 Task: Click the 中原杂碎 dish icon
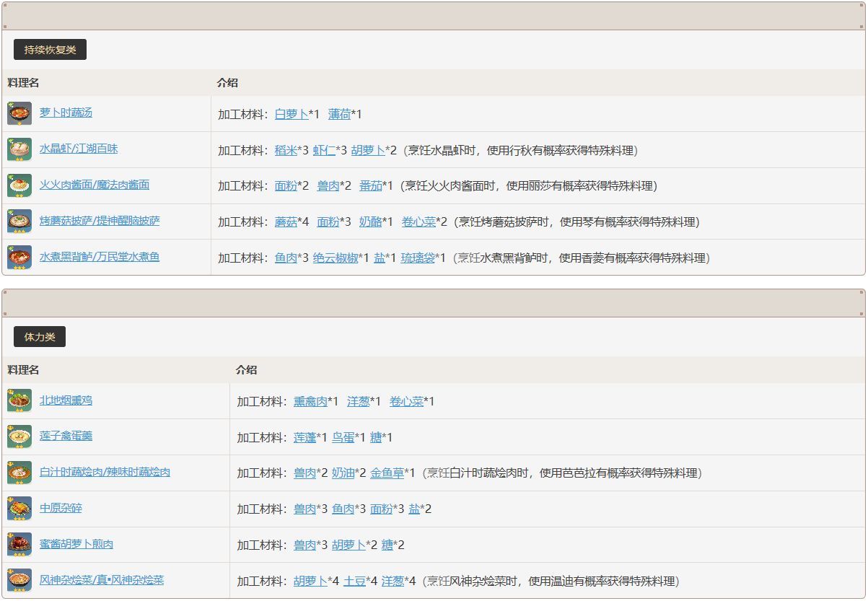pos(19,509)
